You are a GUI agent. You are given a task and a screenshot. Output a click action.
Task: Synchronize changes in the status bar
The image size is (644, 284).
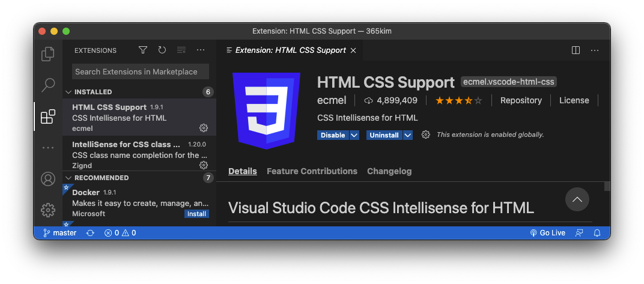pos(90,233)
